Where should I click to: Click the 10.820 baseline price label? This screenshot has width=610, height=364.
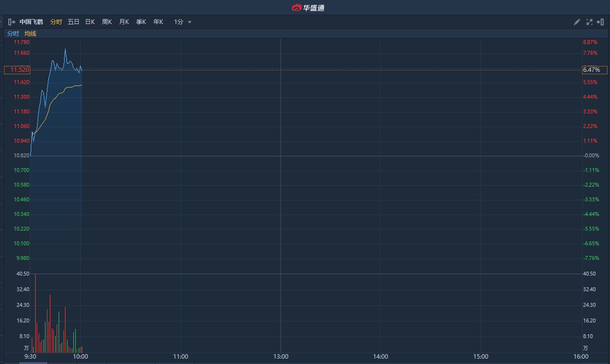22,155
